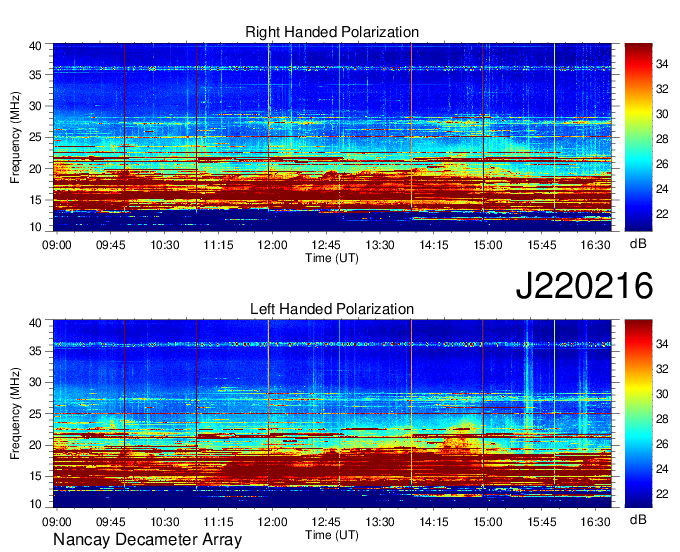Select "32" value on Left Handed color scale
The width and height of the screenshot is (680, 552).
(662, 369)
